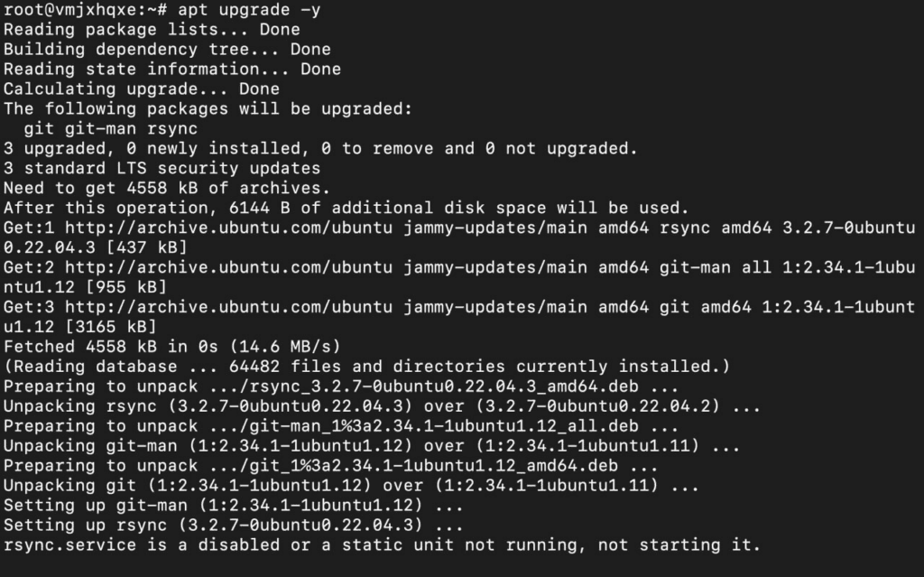The height and width of the screenshot is (577, 924).
Task: Click the 'apt upgrade -y' command text
Action: pos(249,10)
